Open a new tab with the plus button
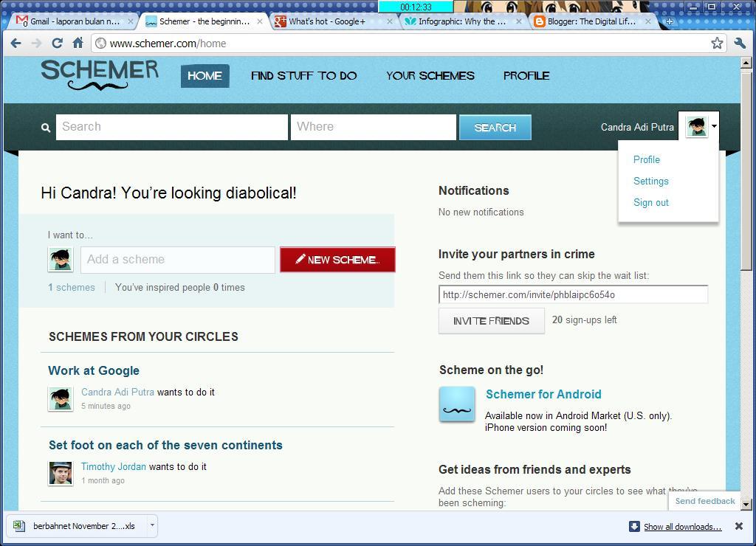Screen dimensions: 756x546 669,21
